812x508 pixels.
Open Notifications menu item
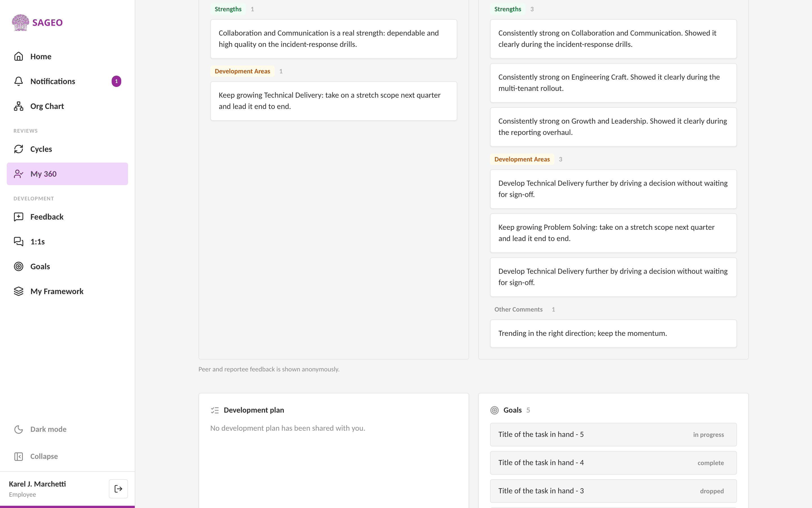(x=67, y=81)
